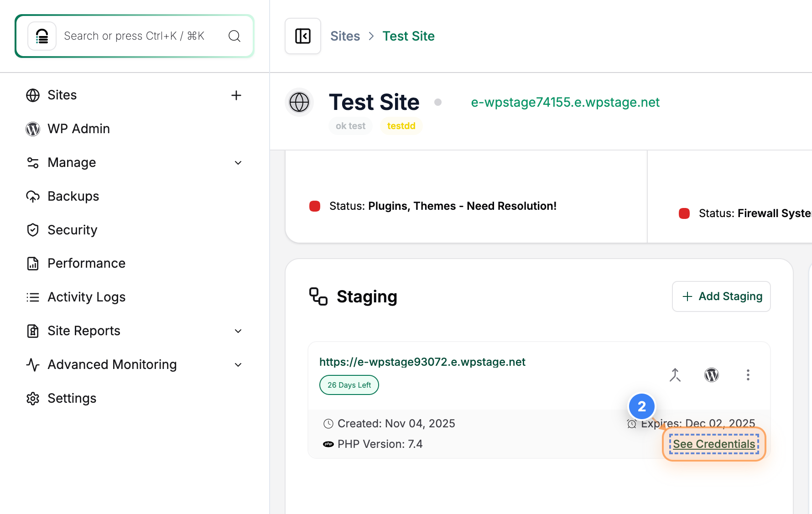The height and width of the screenshot is (514, 812).
Task: Open staging URL e-wpstage93072.e.wpstage.net
Action: pyautogui.click(x=422, y=362)
